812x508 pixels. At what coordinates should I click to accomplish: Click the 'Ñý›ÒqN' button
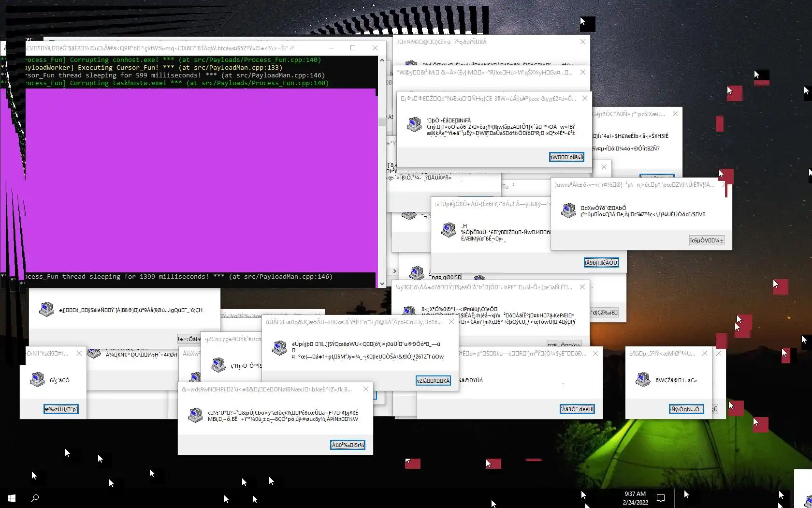pyautogui.click(x=686, y=409)
